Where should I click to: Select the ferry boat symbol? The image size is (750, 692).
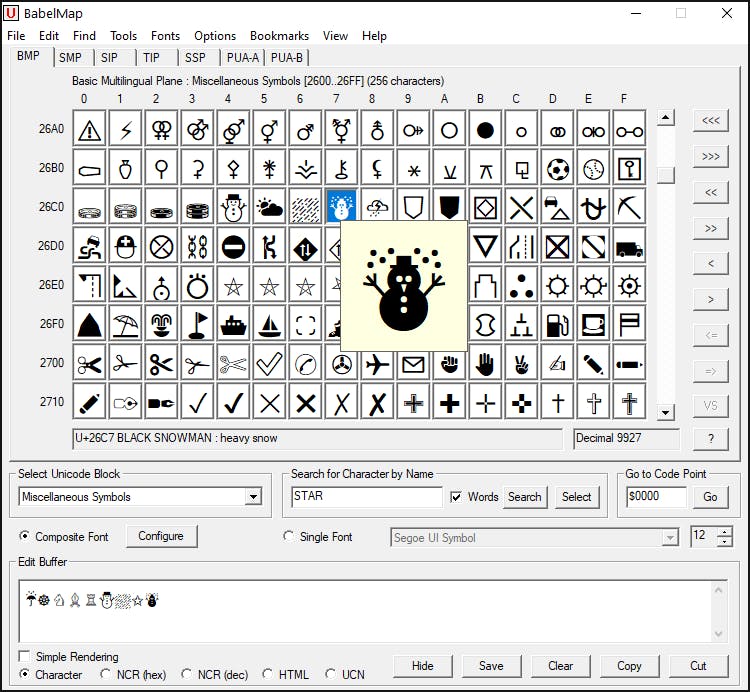point(233,324)
